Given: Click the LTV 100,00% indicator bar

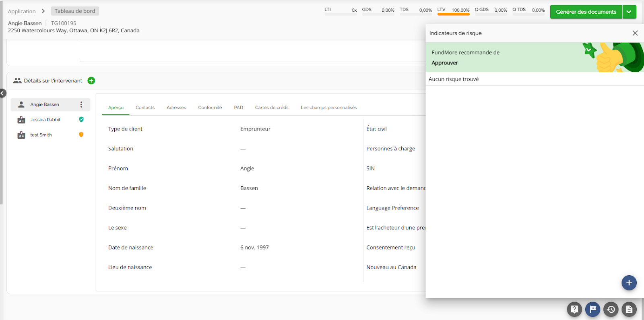Looking at the screenshot, I should [454, 11].
